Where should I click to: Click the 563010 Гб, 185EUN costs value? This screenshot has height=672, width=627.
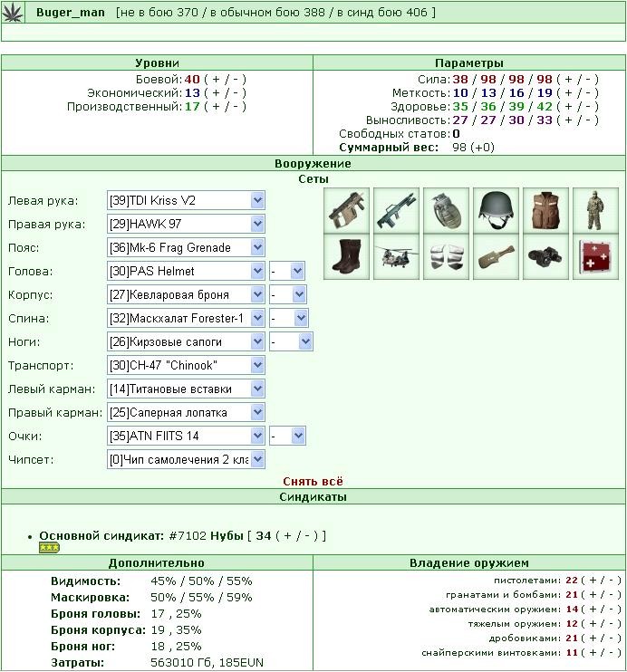click(207, 663)
